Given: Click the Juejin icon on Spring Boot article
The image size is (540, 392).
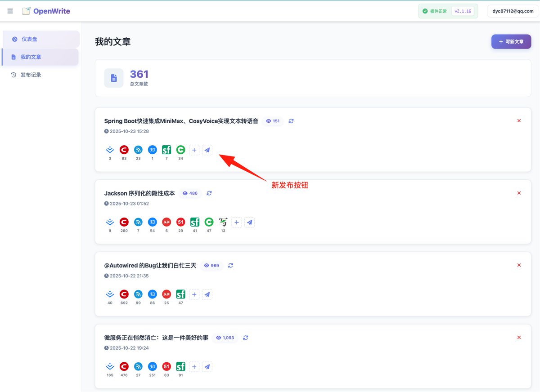Looking at the screenshot, I should coord(110,150).
